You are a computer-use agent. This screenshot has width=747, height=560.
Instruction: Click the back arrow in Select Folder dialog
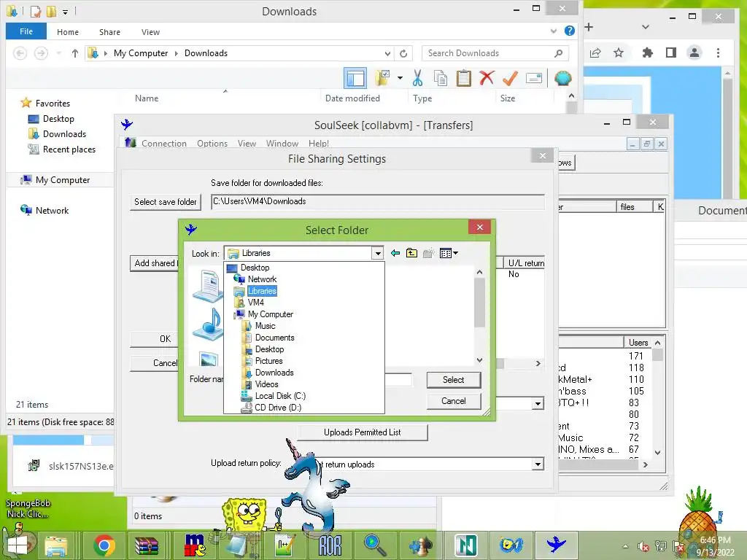395,253
